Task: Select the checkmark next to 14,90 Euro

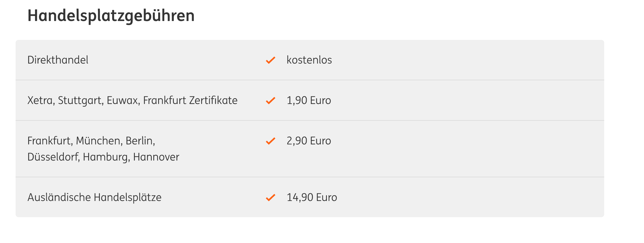Action: tap(270, 197)
